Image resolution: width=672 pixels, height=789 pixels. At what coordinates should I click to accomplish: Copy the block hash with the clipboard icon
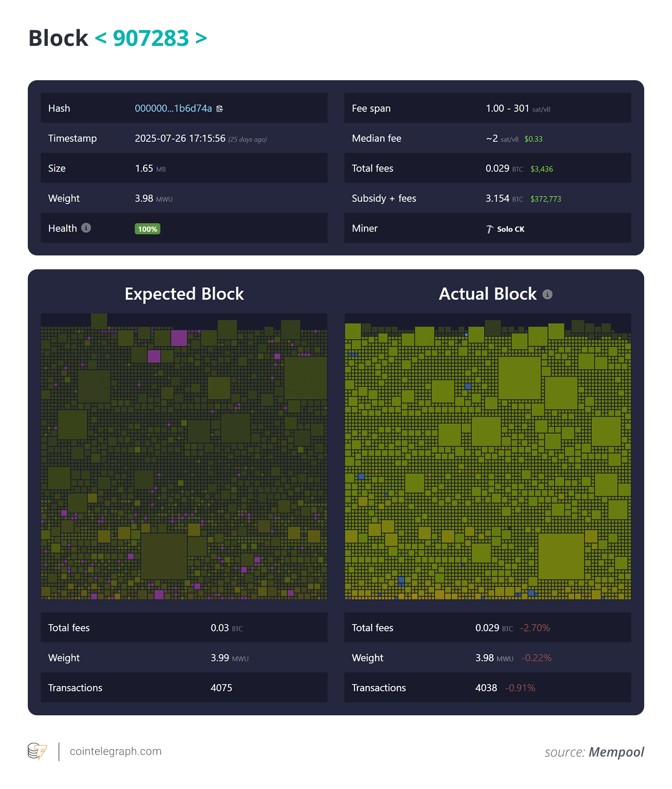click(x=220, y=108)
